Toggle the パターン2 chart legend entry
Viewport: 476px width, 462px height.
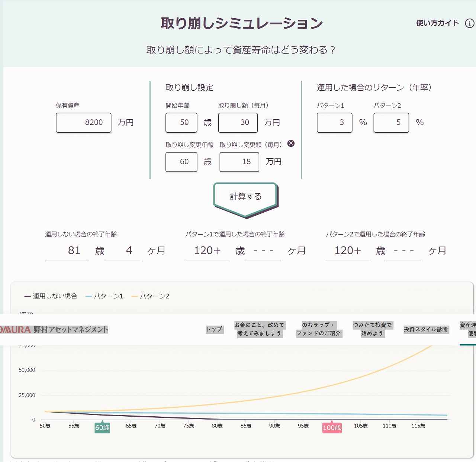[x=150, y=296]
